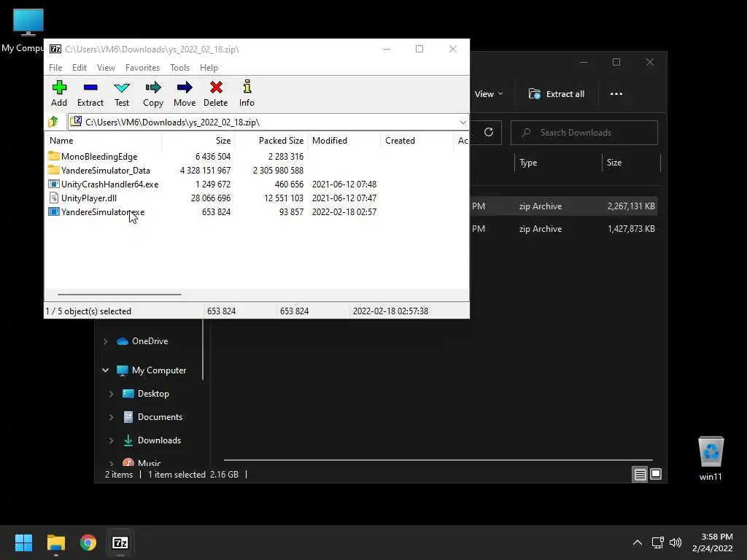Screen dimensions: 747x560
Task: Click the Explorer horizontal scrollbar
Action: tap(438, 460)
